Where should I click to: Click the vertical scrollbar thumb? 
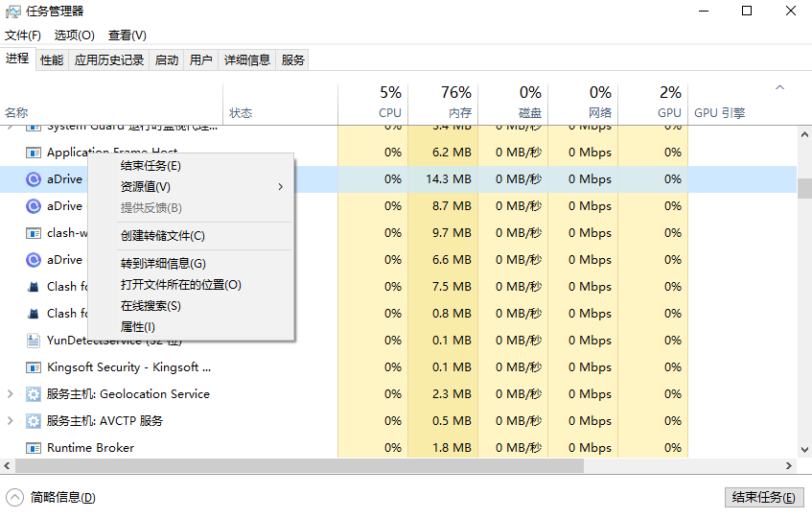tap(804, 189)
